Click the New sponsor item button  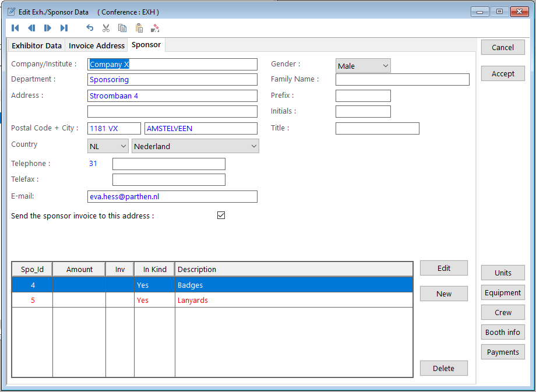click(443, 294)
